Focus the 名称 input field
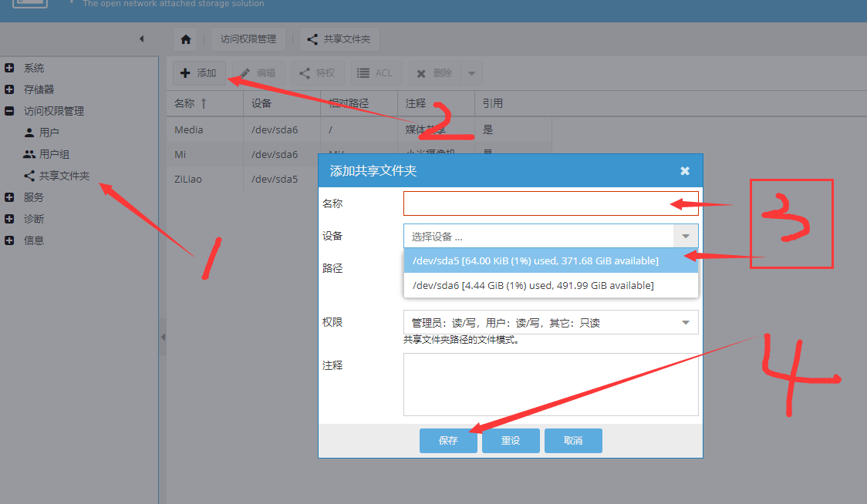The image size is (867, 504). point(551,203)
